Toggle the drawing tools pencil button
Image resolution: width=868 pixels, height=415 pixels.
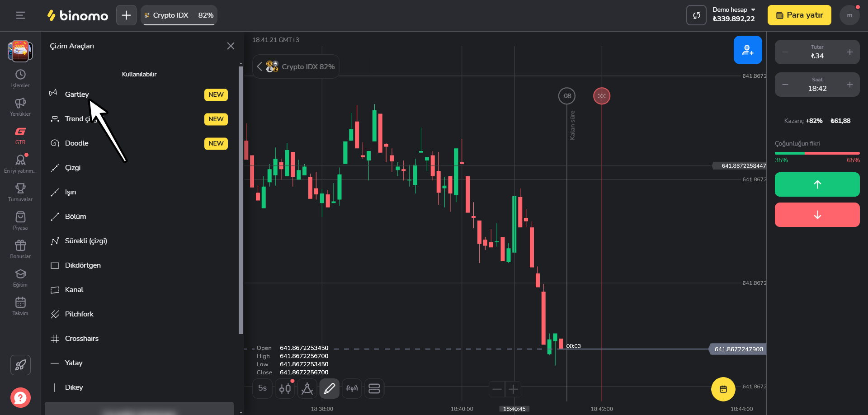(330, 388)
